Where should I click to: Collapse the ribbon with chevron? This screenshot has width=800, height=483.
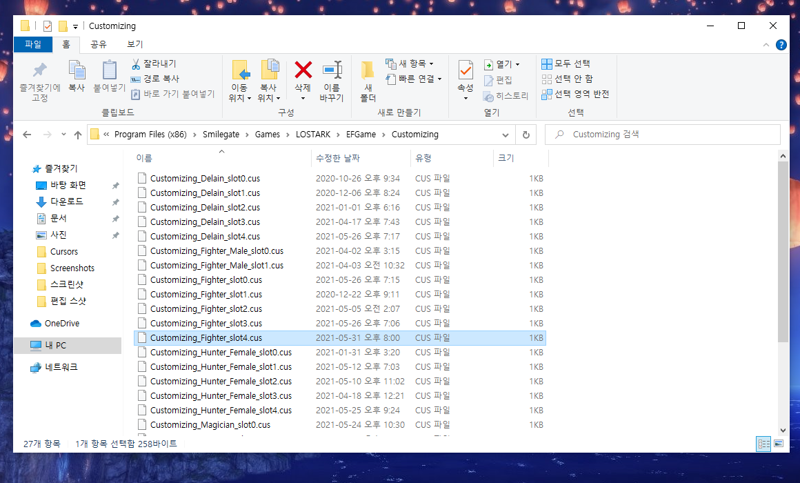766,45
